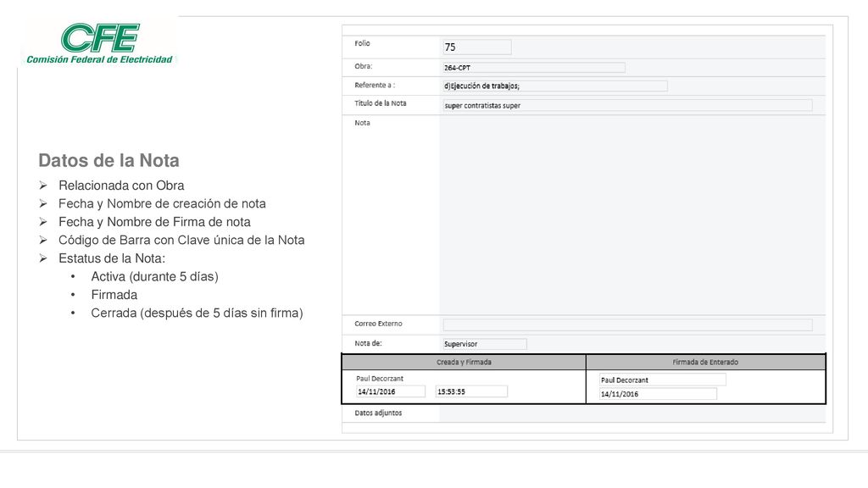Click Fecha y Nombre de creación de nota
The width and height of the screenshot is (868, 488).
[162, 203]
